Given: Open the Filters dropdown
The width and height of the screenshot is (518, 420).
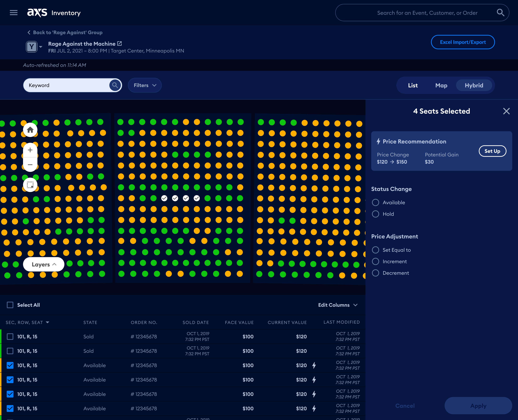Looking at the screenshot, I should [144, 85].
